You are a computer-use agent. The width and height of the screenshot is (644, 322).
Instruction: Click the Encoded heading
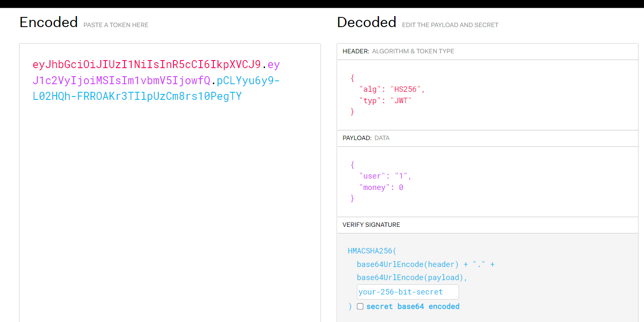point(49,22)
